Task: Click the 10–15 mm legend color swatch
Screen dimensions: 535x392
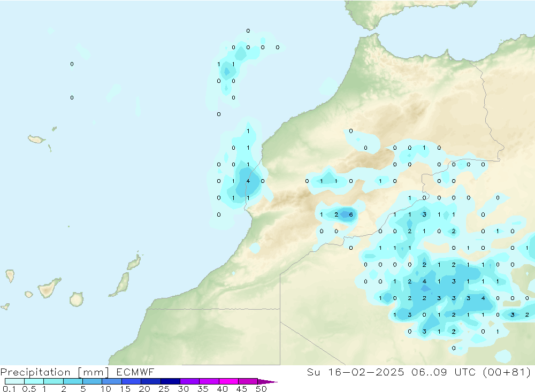Action: 112,381
